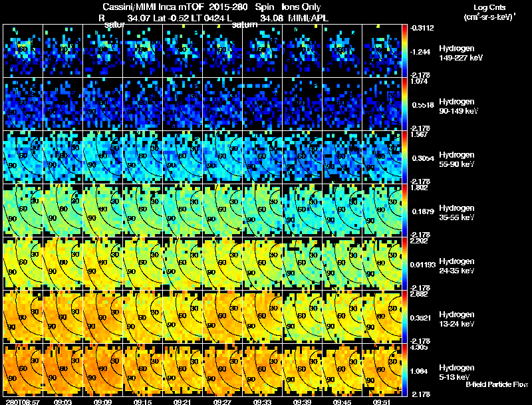
Task: Click the 1.064 colorbar value
Action: pos(419,372)
